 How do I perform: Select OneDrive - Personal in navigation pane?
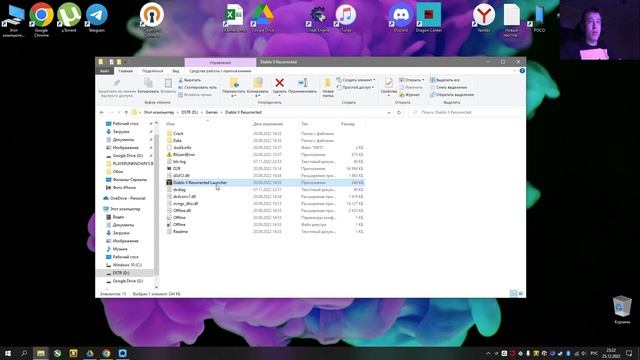pyautogui.click(x=127, y=198)
